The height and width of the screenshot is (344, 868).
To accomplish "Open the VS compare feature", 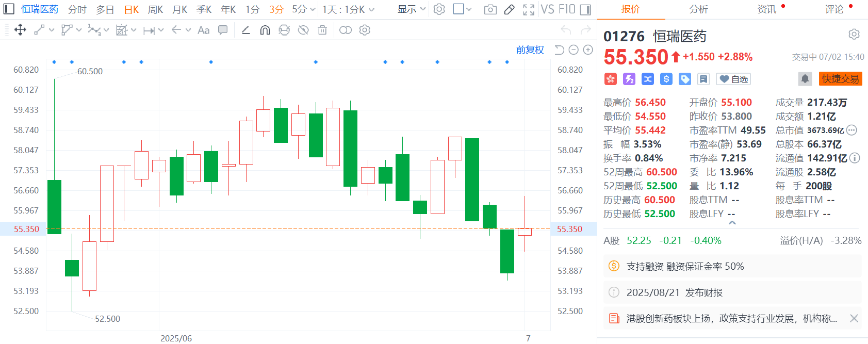I will click(547, 9).
